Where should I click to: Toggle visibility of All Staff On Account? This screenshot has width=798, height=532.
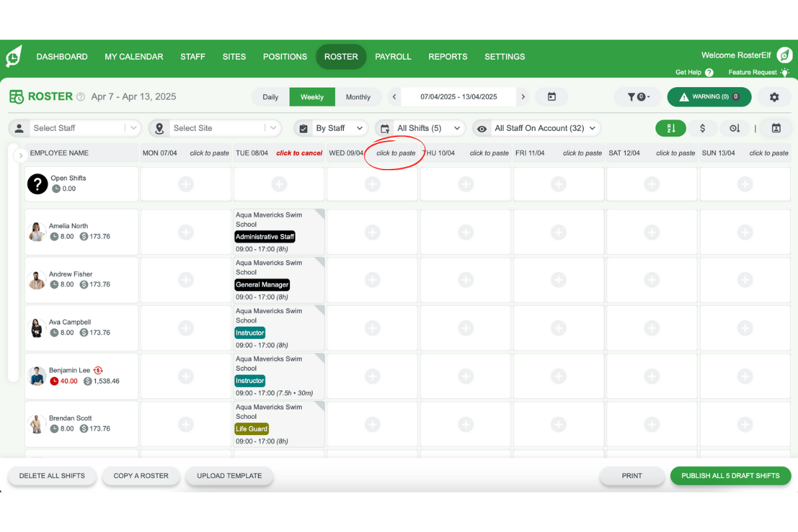point(482,128)
